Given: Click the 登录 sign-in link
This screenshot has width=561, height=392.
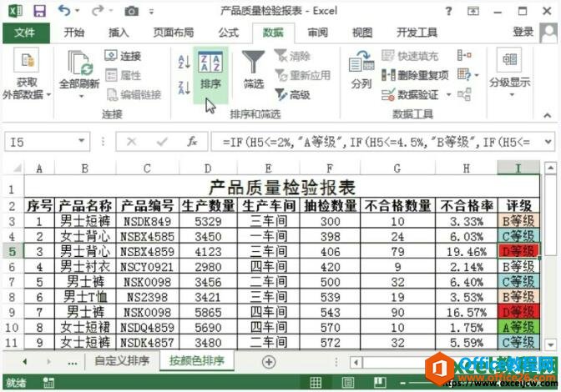Looking at the screenshot, I should [523, 32].
